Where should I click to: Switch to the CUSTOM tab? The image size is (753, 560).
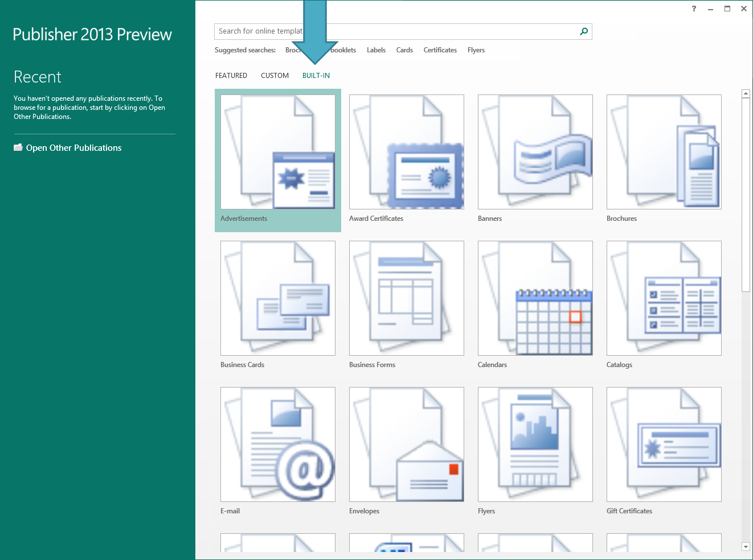click(275, 76)
